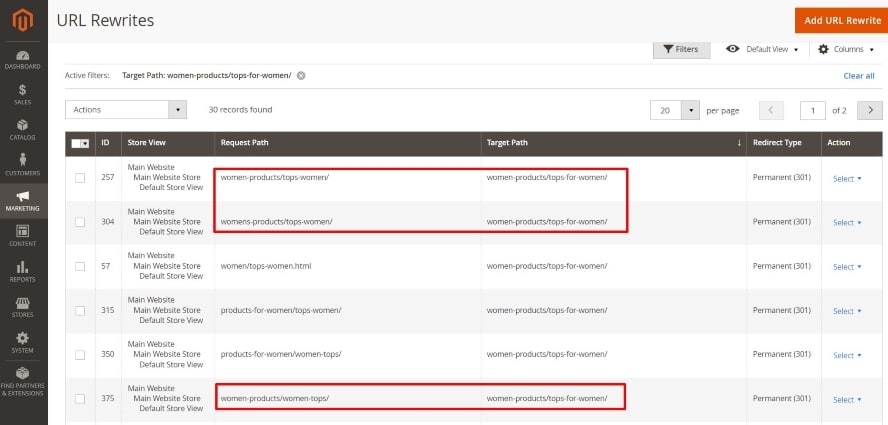Click the 30 records found text
This screenshot has width=888, height=425.
coord(240,109)
